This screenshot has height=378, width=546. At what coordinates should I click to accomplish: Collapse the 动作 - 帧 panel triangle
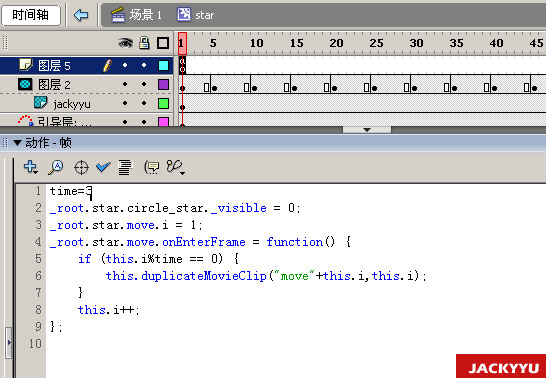coord(17,143)
